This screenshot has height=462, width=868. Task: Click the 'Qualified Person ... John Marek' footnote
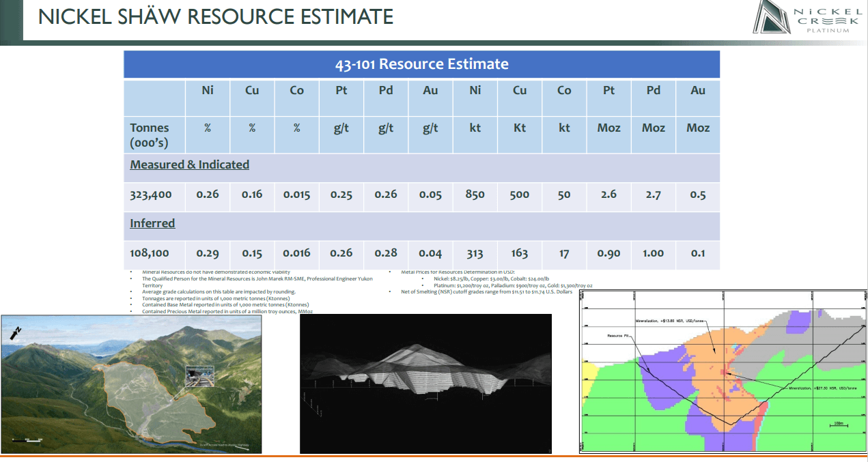click(x=257, y=282)
